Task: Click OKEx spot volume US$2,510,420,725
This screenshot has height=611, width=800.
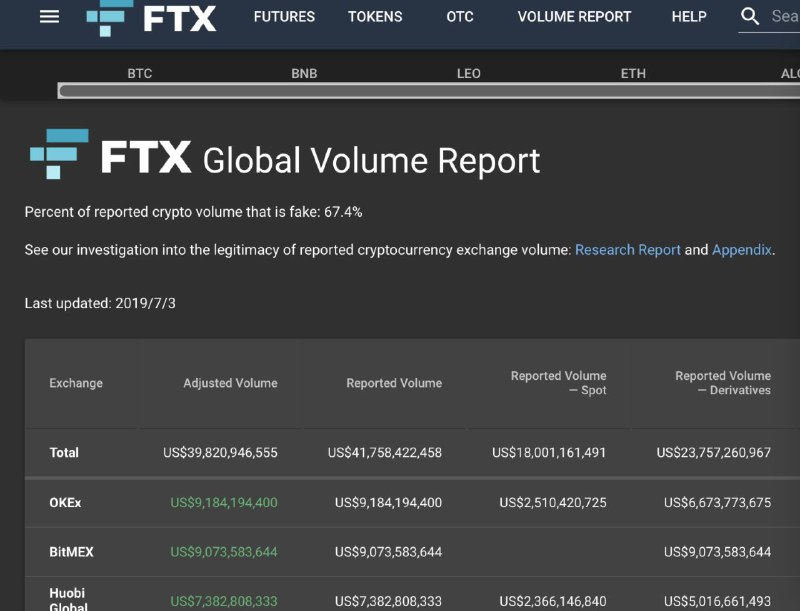Action: pos(553,502)
